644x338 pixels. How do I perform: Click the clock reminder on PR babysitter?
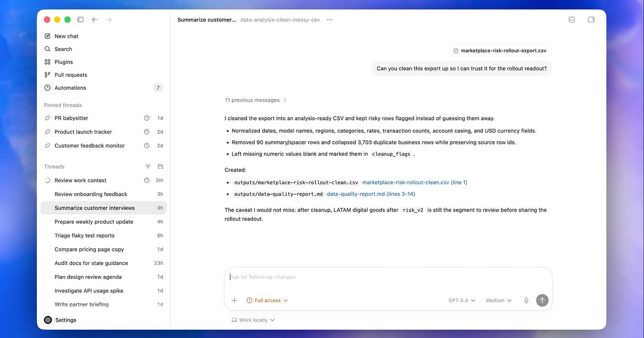pos(146,118)
